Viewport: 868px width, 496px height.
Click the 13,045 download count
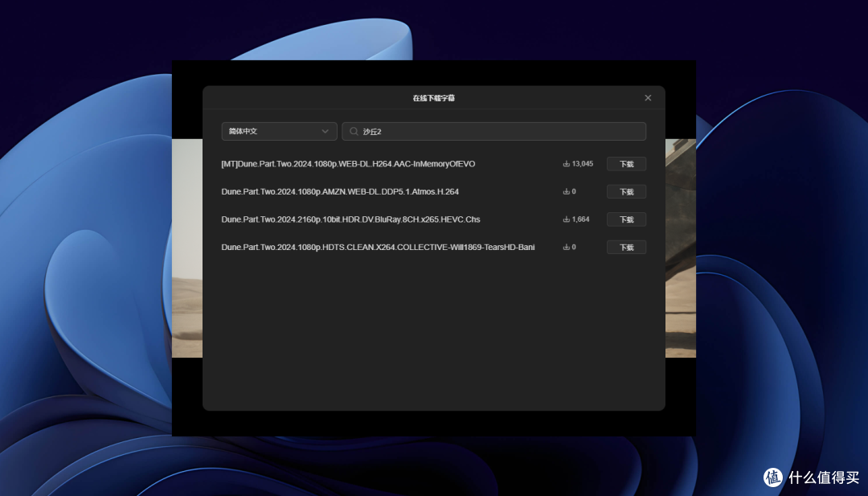pos(583,164)
